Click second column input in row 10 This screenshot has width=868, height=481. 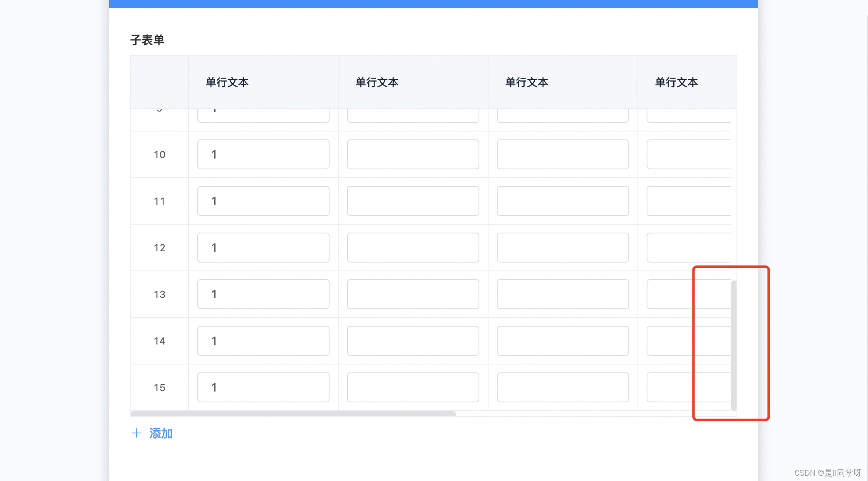tap(413, 154)
